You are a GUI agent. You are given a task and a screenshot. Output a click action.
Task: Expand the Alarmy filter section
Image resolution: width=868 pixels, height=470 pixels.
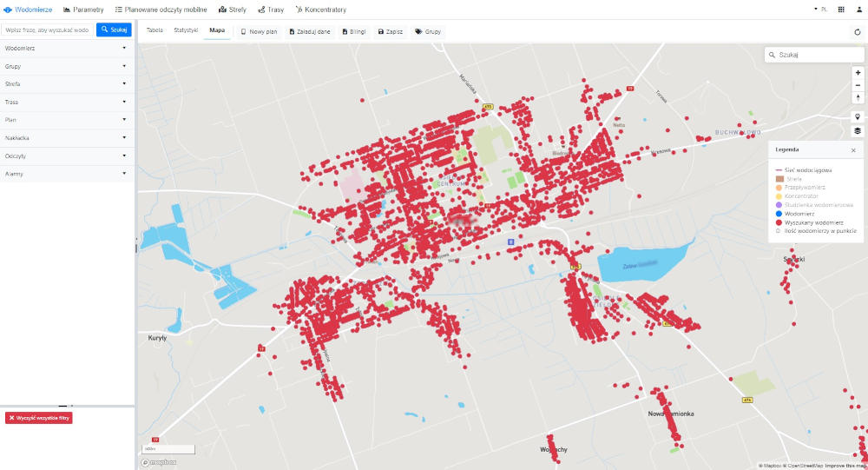67,174
